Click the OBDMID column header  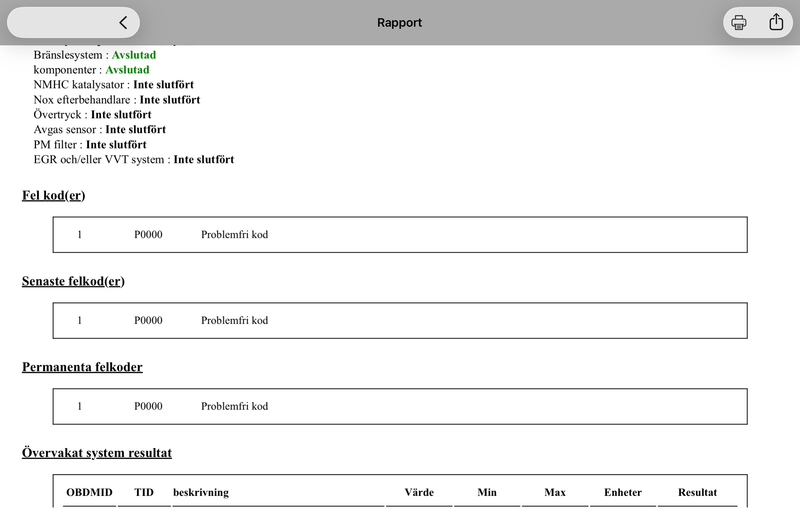point(89,492)
